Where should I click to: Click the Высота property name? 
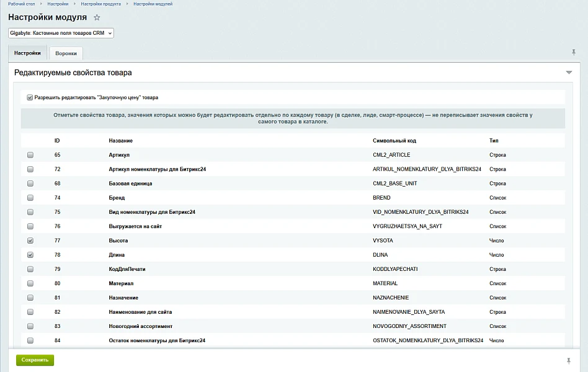[x=118, y=241]
